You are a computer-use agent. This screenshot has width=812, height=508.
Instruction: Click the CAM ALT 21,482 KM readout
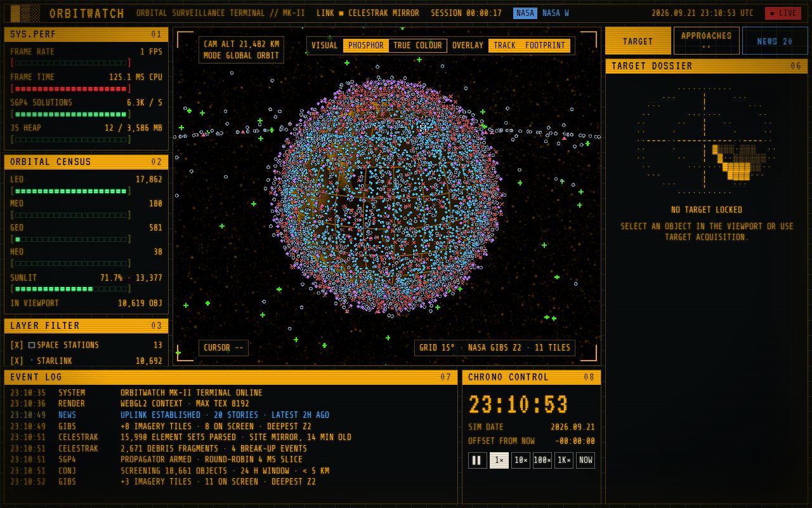click(241, 44)
